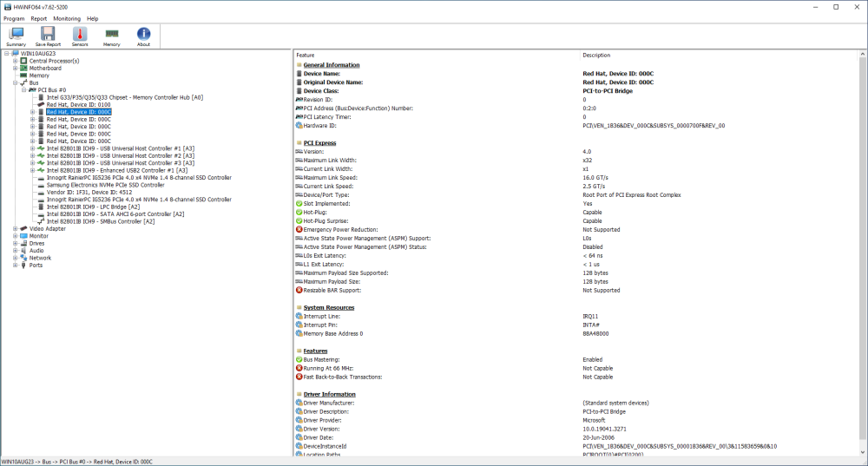Expand the Video Adapter node
Image resolution: width=868 pixels, height=466 pixels.
(16, 228)
